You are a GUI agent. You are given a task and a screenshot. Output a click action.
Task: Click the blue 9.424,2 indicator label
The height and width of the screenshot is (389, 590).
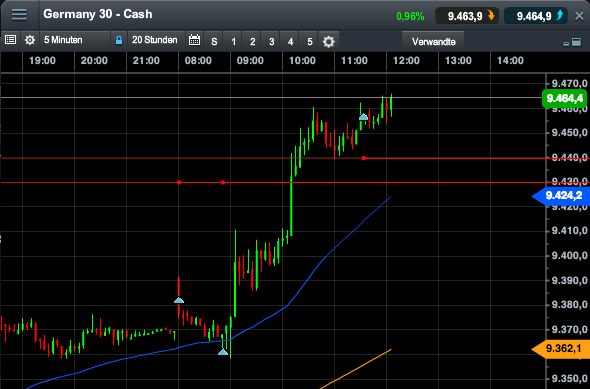click(x=561, y=196)
